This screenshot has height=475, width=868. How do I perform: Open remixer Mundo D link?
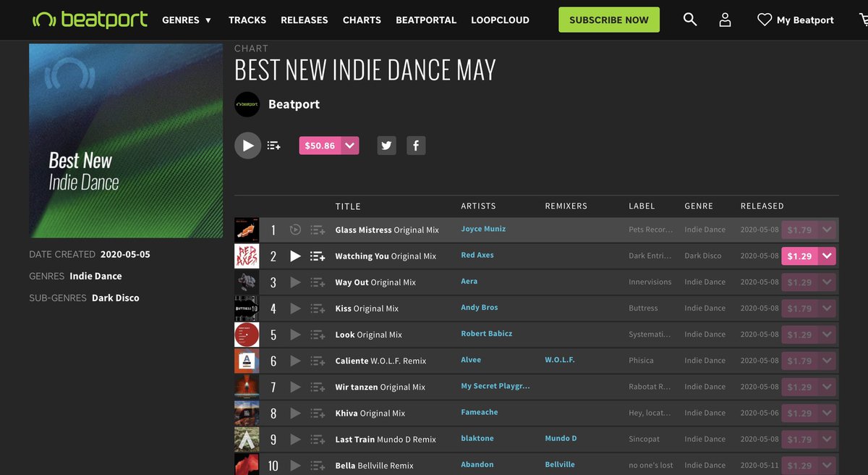click(x=561, y=438)
